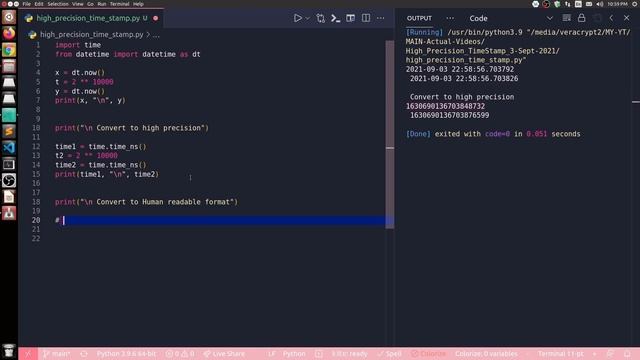The width and height of the screenshot is (640, 360).
Task: Open Google Chrome from the dock
Action: (x=9, y=50)
